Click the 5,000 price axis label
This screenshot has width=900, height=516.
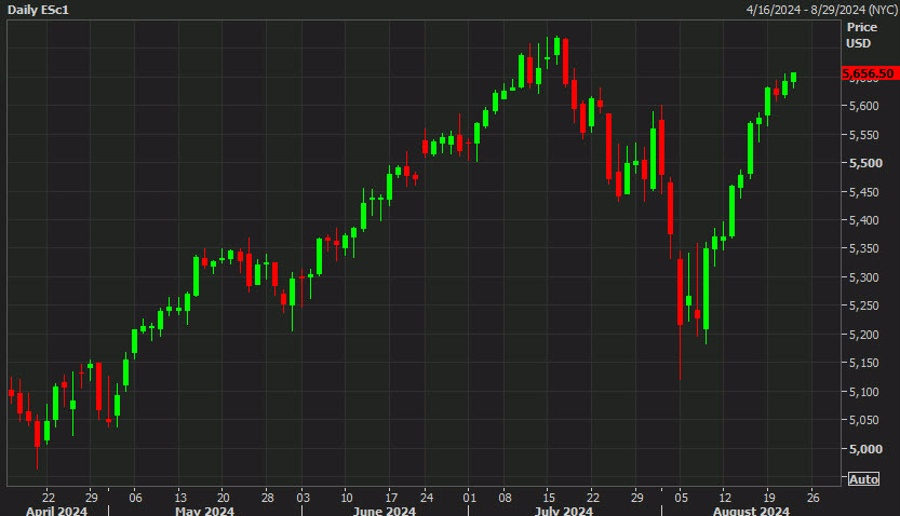coord(866,449)
